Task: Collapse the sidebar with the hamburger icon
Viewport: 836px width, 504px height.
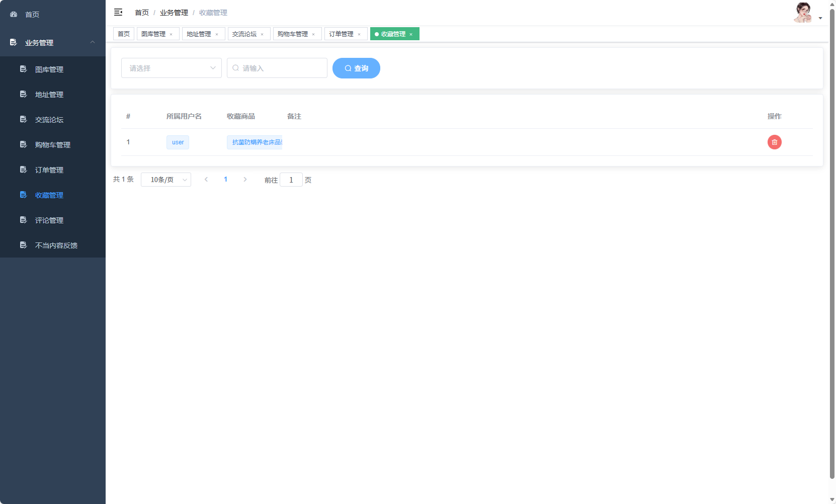Action: [118, 12]
